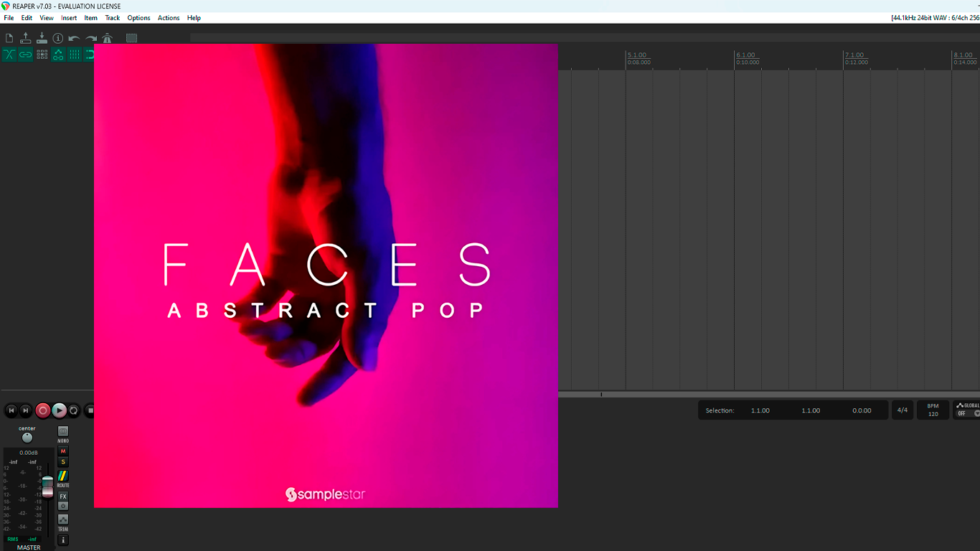Go to project start transport button
Screen dimensions: 980x551
pyautogui.click(x=11, y=410)
